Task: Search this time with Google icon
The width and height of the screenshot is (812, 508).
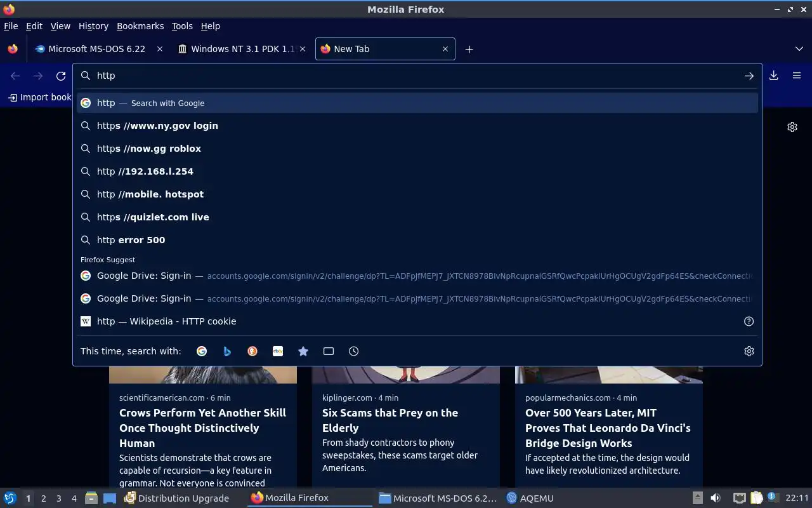Action: pyautogui.click(x=202, y=351)
